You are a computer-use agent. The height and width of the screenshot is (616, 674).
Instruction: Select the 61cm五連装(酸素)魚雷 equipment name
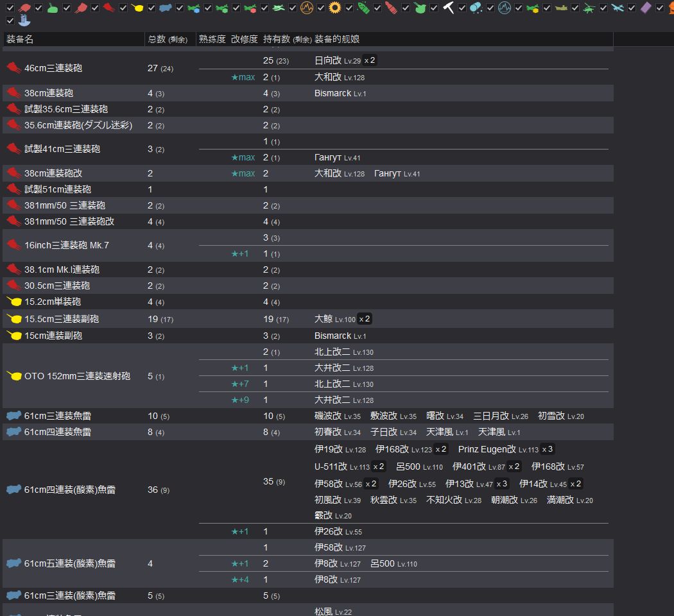(69, 563)
